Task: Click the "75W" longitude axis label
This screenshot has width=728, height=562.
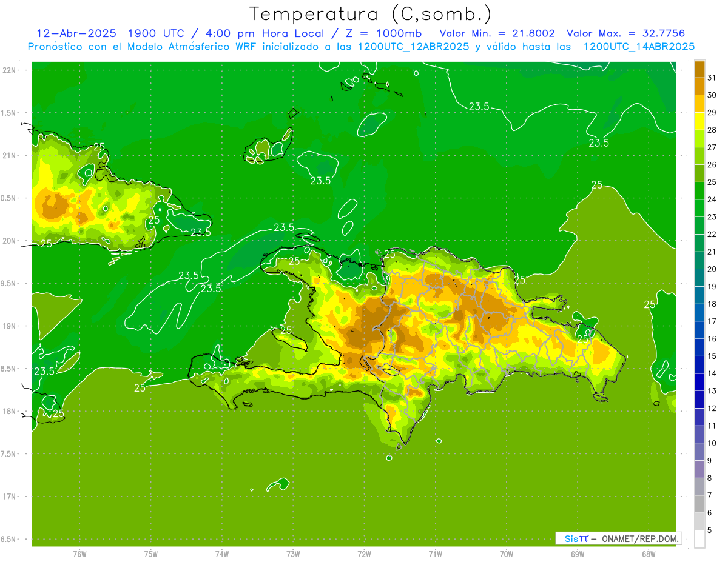Action: coord(150,554)
